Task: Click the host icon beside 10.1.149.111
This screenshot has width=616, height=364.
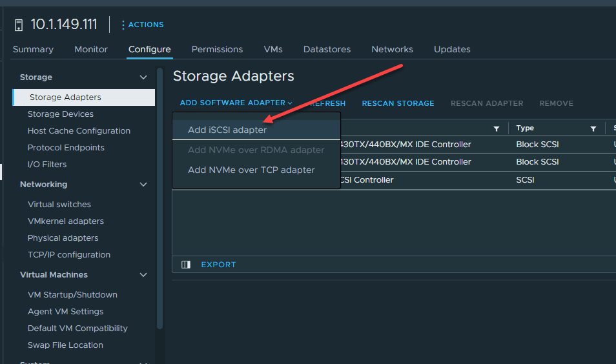Action: click(18, 25)
